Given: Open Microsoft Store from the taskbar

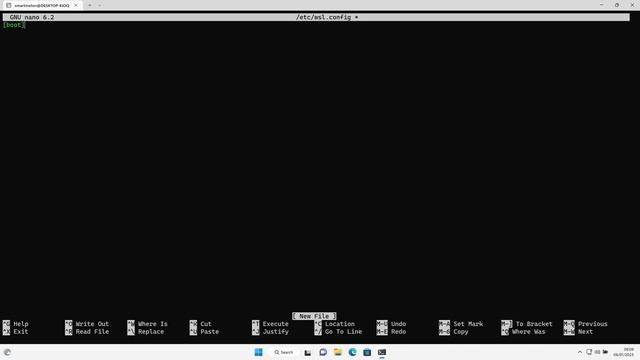Looking at the screenshot, I should (x=367, y=352).
